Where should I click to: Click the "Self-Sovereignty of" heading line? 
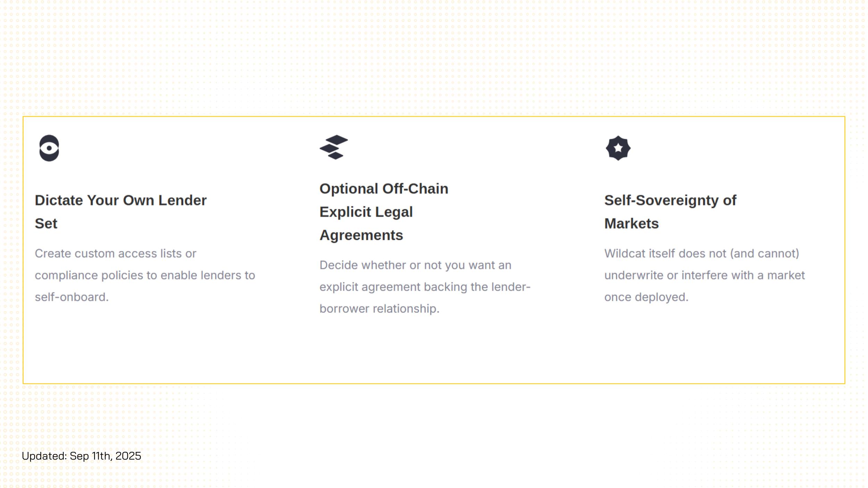670,200
